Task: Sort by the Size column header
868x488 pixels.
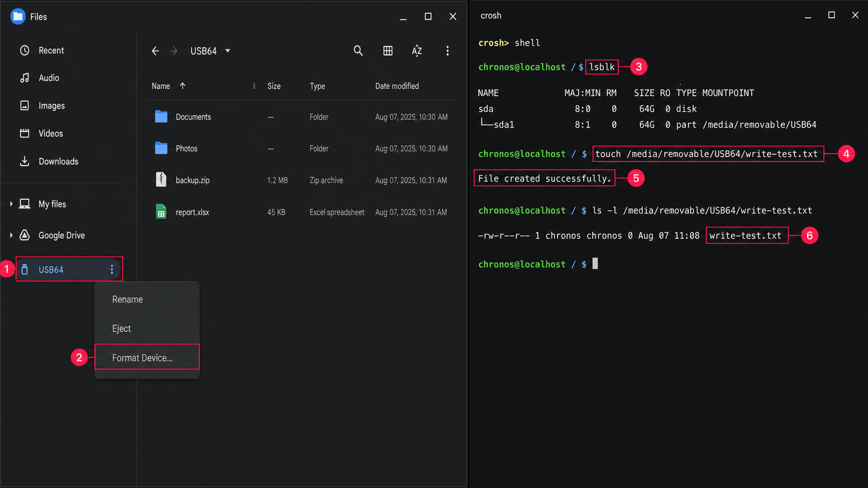Action: [274, 86]
